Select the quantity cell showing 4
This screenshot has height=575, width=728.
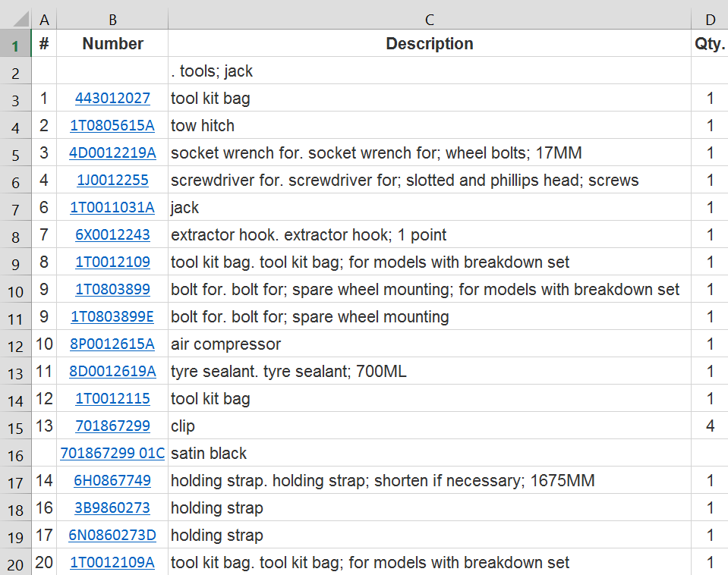(x=710, y=426)
